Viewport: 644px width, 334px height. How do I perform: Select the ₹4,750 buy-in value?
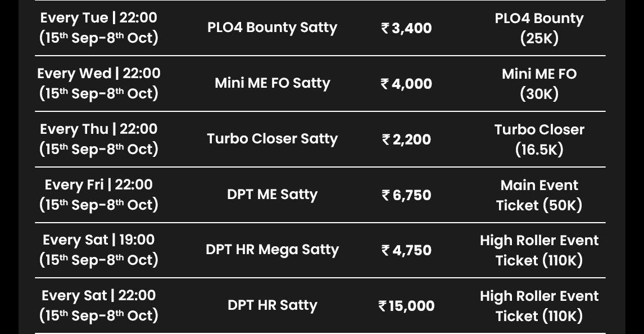[x=406, y=250]
